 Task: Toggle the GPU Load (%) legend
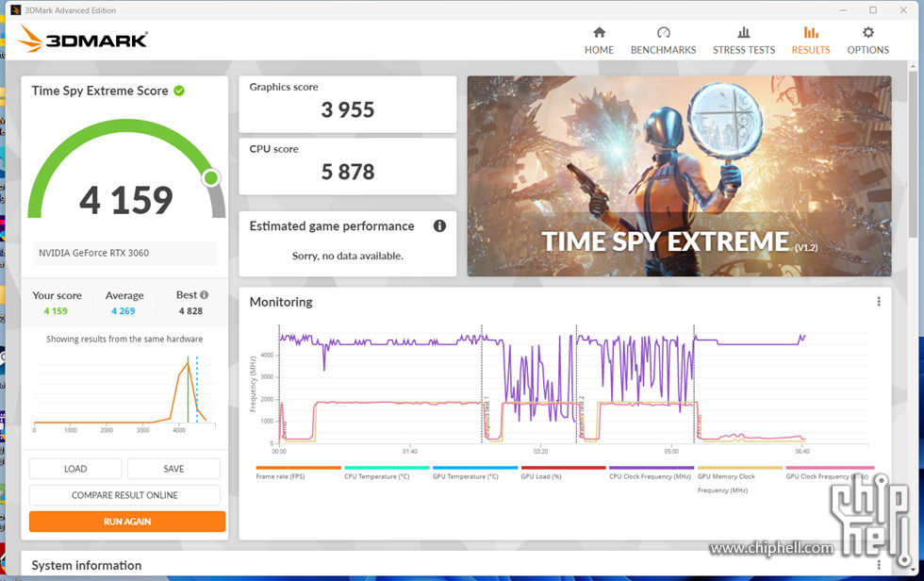point(563,473)
